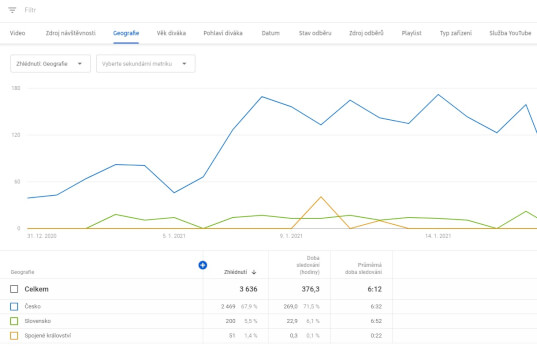The width and height of the screenshot is (537, 360).
Task: Click the orange peak on the chart
Action: pos(321,197)
